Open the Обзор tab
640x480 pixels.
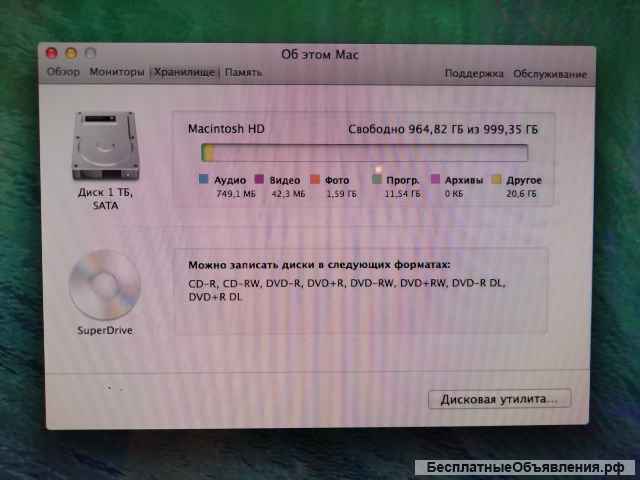click(63, 72)
